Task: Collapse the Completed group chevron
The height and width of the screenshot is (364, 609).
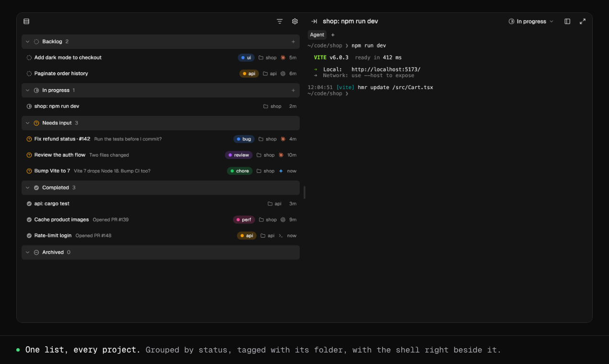Action: 28,188
